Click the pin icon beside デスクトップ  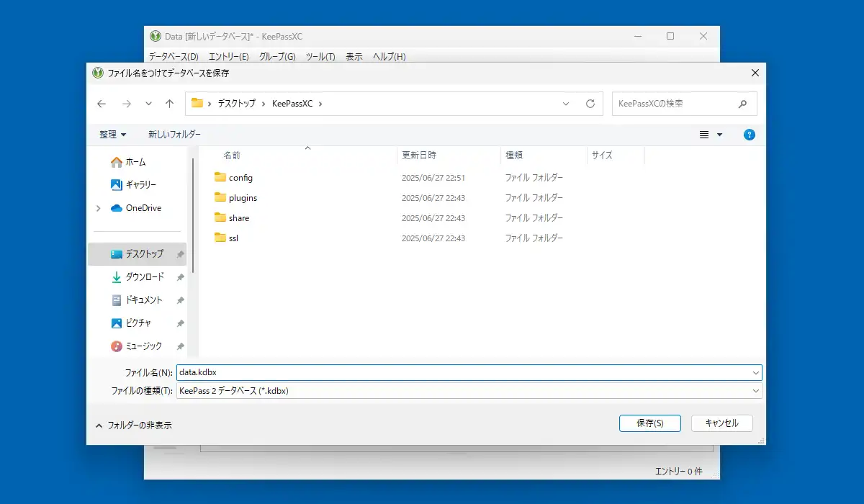click(180, 254)
